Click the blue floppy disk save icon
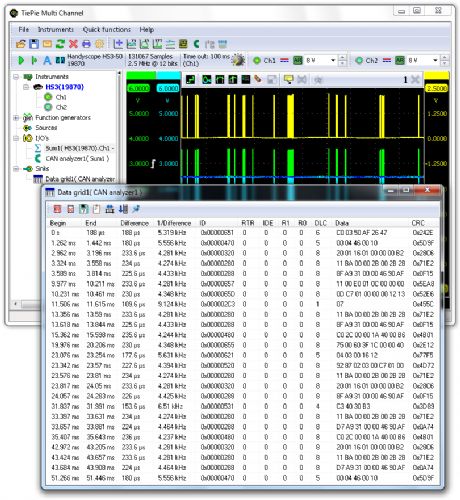 [x=34, y=44]
